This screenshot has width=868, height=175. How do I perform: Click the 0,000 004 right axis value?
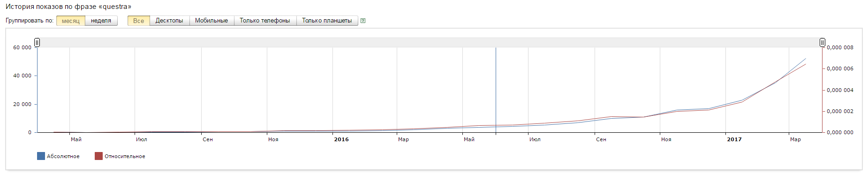[840, 90]
